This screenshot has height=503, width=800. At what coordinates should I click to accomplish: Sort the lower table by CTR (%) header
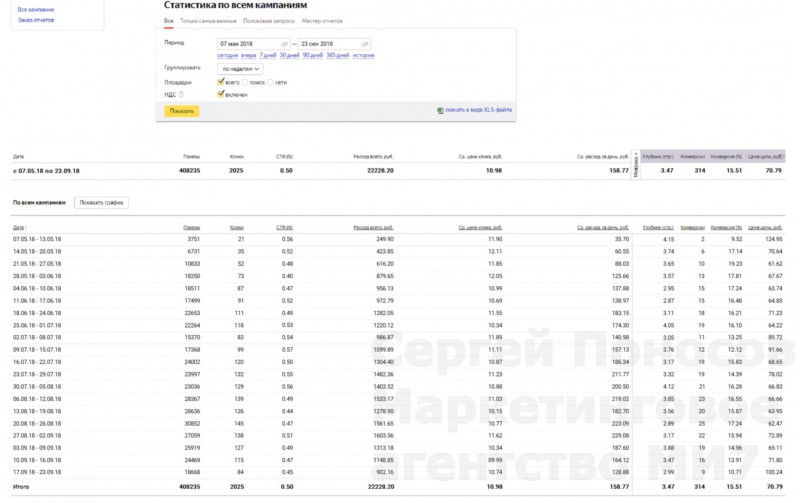click(x=285, y=228)
